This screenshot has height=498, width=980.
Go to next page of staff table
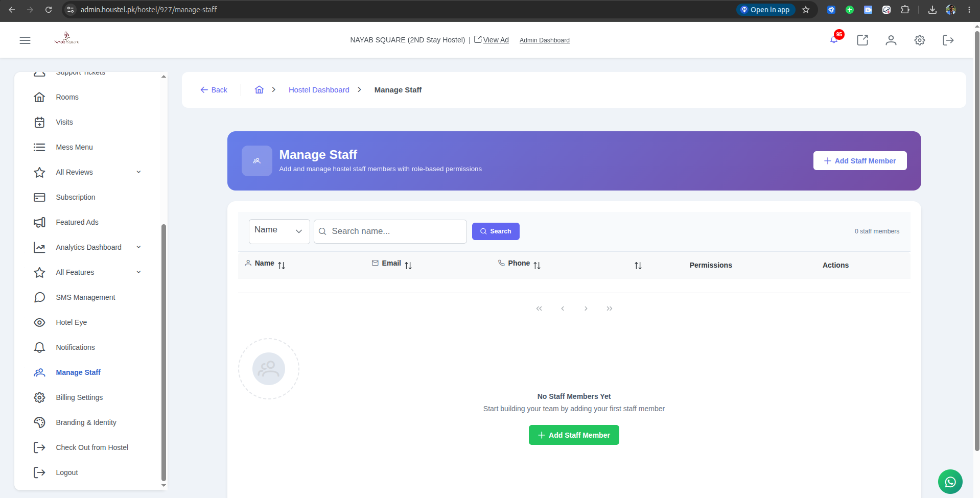tap(586, 309)
